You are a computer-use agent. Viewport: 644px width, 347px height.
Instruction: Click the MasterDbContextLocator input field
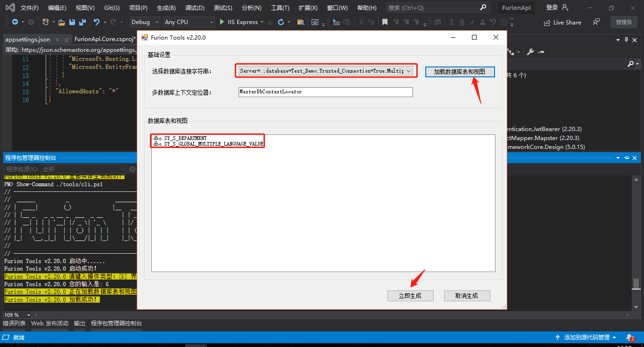325,92
